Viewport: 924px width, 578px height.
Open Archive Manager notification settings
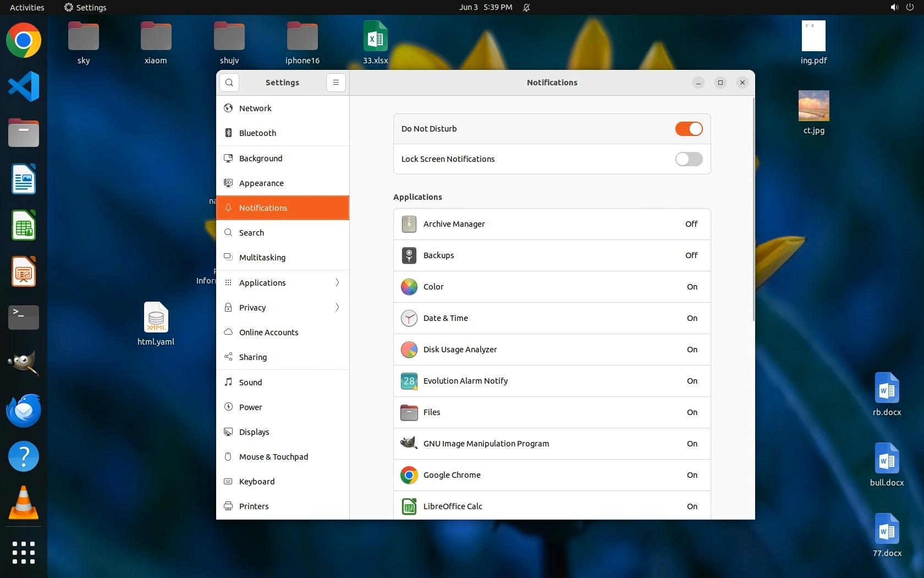pyautogui.click(x=552, y=224)
